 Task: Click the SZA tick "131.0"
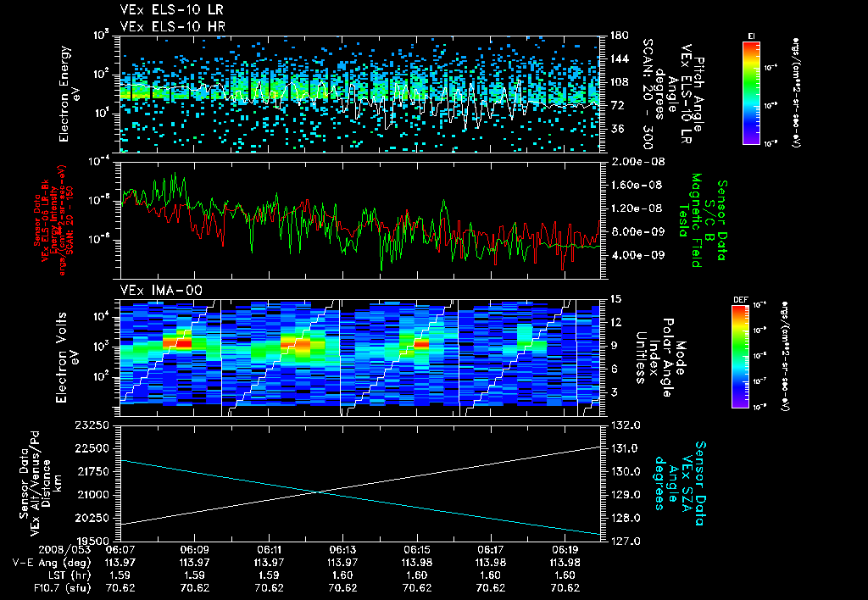[x=626, y=448]
